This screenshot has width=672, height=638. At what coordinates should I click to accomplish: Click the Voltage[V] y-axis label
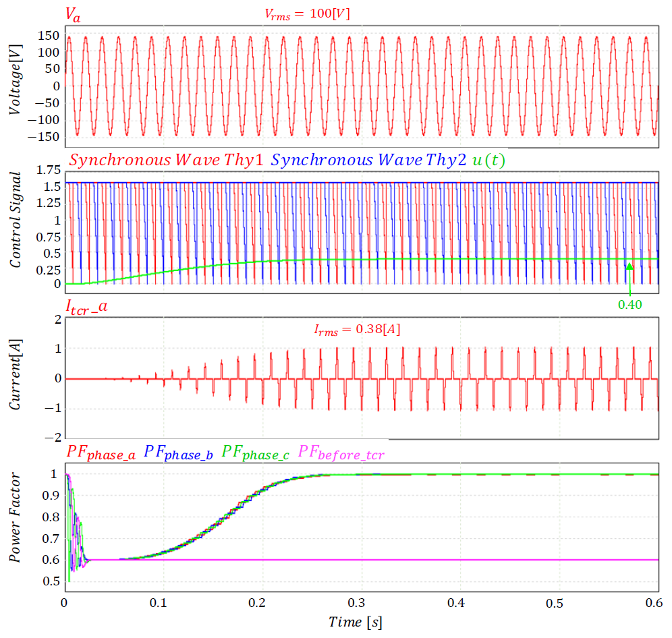tap(14, 86)
